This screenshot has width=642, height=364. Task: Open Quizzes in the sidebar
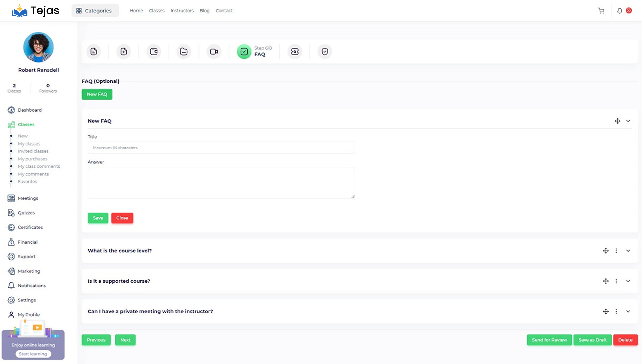pos(26,213)
